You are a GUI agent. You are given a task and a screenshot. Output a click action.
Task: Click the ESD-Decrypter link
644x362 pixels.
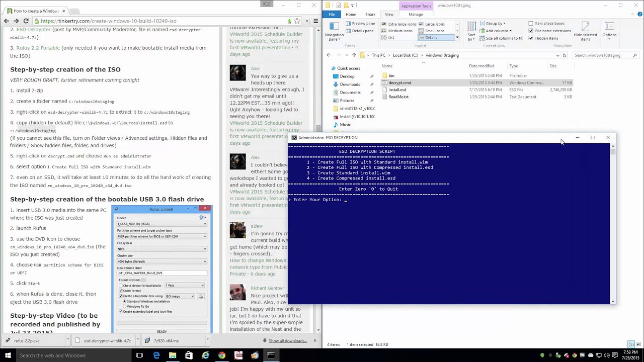33,30
